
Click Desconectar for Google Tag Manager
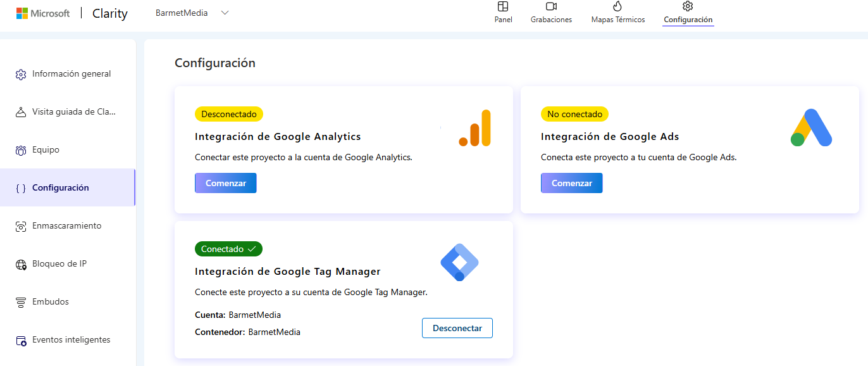point(457,328)
